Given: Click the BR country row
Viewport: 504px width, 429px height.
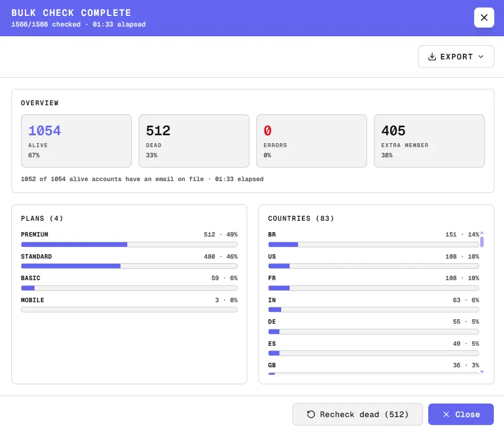Looking at the screenshot, I should pyautogui.click(x=373, y=239).
